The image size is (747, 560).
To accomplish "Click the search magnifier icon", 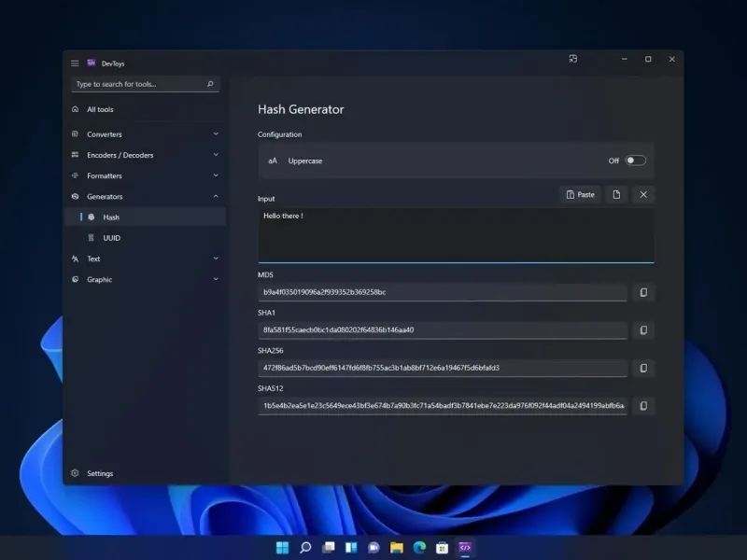I will pos(210,84).
